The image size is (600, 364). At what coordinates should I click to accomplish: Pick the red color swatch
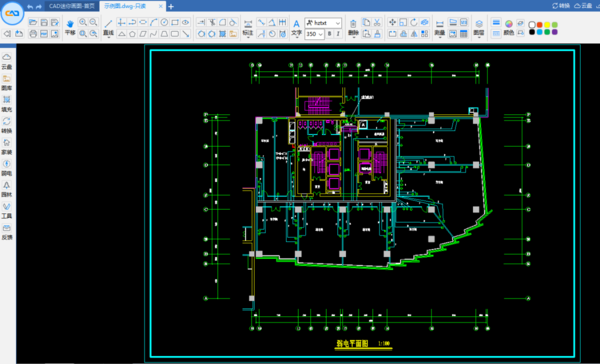(x=540, y=25)
